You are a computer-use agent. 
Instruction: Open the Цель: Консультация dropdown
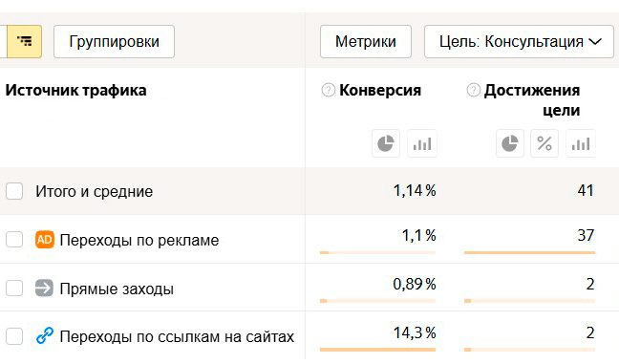(x=519, y=41)
